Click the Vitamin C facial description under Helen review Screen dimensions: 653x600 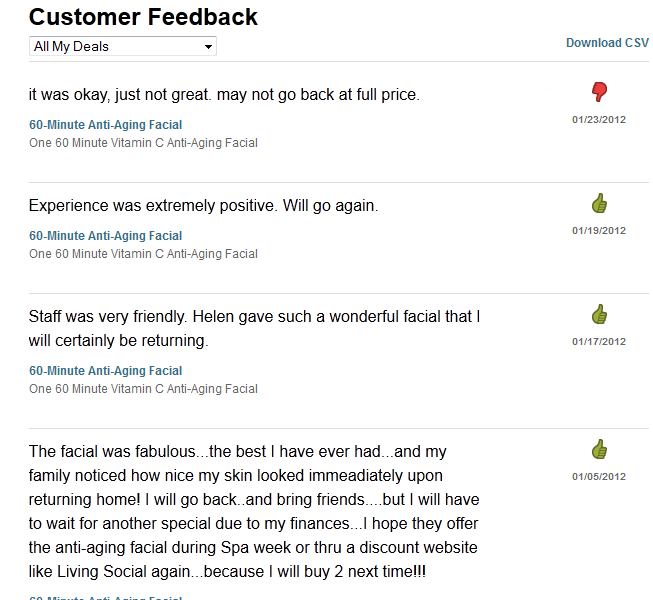(x=143, y=389)
